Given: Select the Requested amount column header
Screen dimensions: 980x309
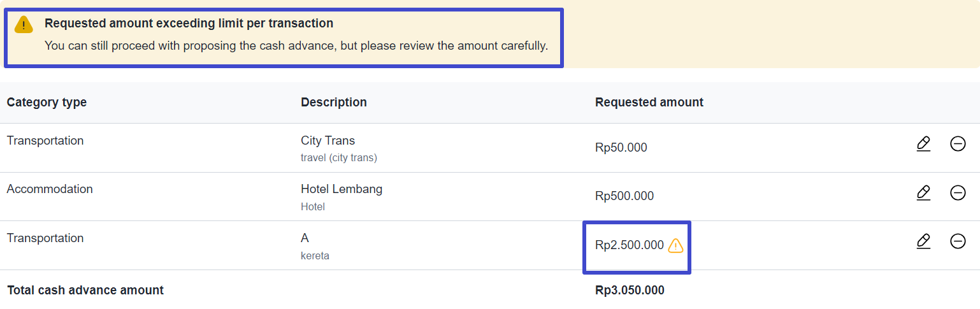Looking at the screenshot, I should tap(649, 103).
